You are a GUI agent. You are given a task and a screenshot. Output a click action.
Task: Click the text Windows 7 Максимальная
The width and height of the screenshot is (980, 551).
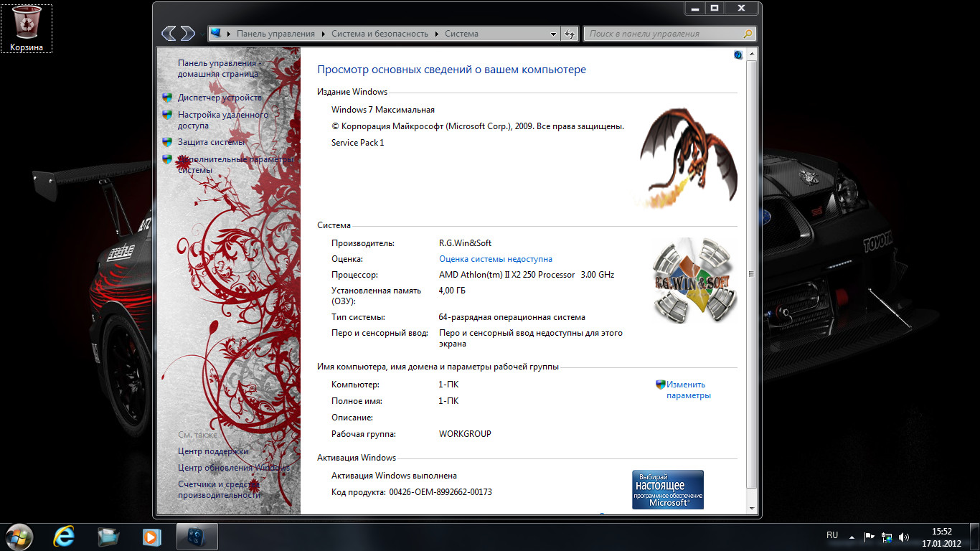(x=383, y=110)
